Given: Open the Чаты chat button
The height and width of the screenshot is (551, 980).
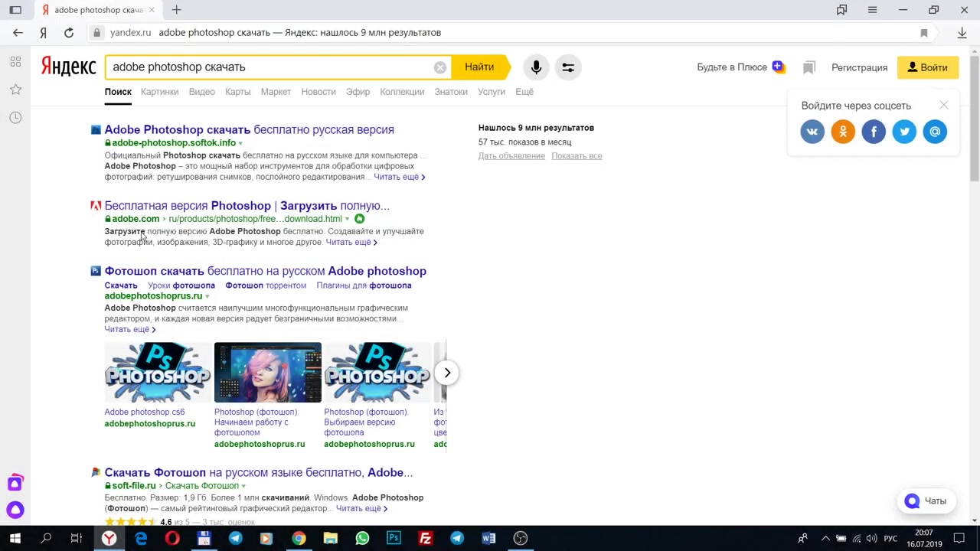Looking at the screenshot, I should click(x=926, y=501).
